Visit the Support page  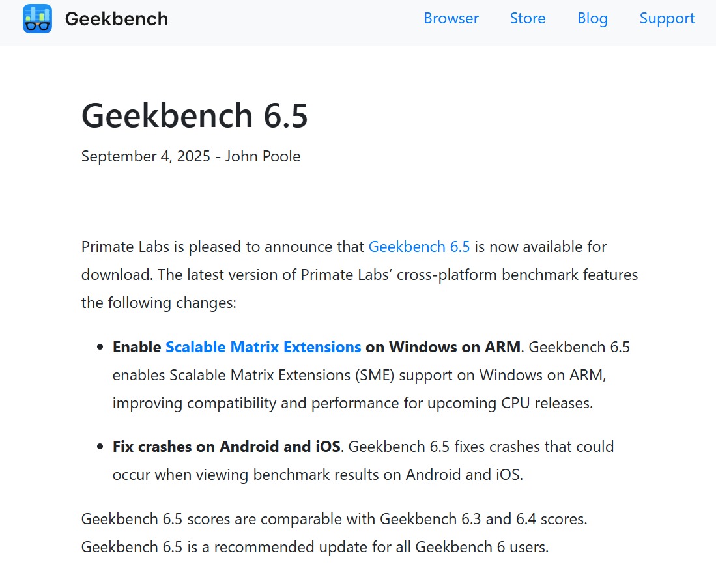point(666,18)
